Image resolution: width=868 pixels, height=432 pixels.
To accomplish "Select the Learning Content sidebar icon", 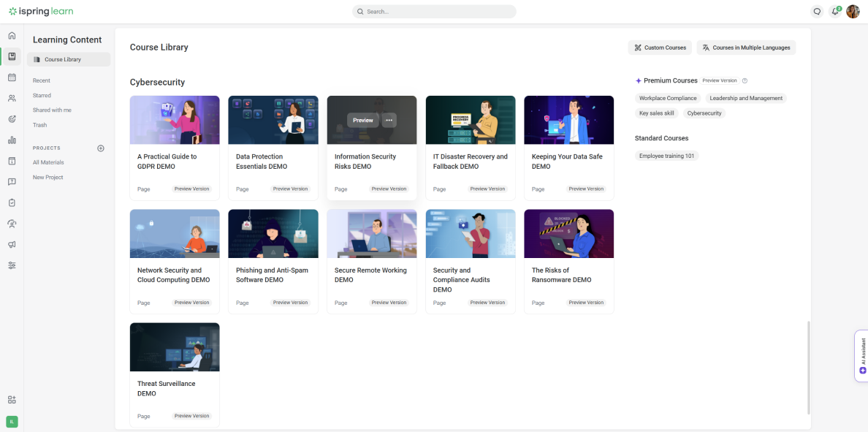I will point(12,56).
